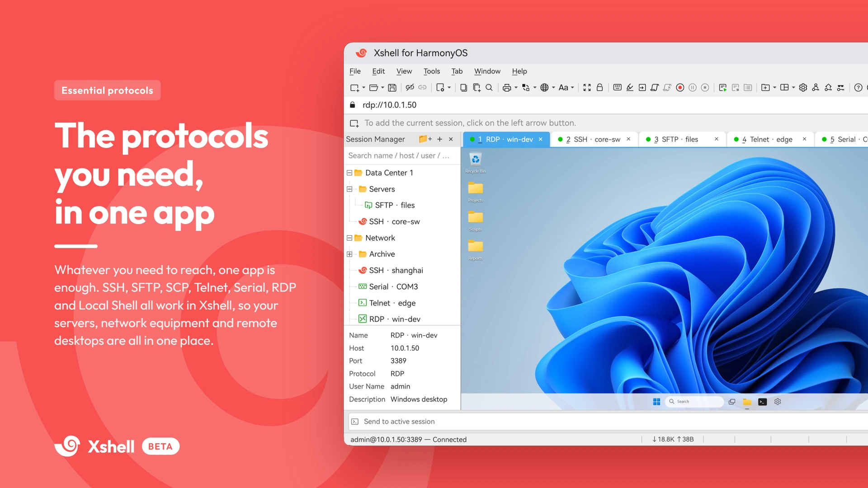The width and height of the screenshot is (868, 488).
Task: Click the New Session toolbar icon
Action: tap(354, 88)
